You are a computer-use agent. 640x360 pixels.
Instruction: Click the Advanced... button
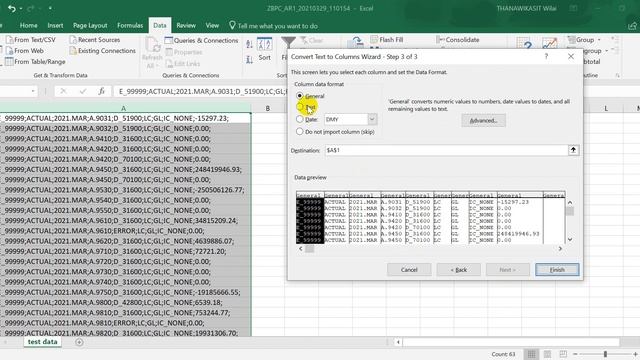pos(483,120)
